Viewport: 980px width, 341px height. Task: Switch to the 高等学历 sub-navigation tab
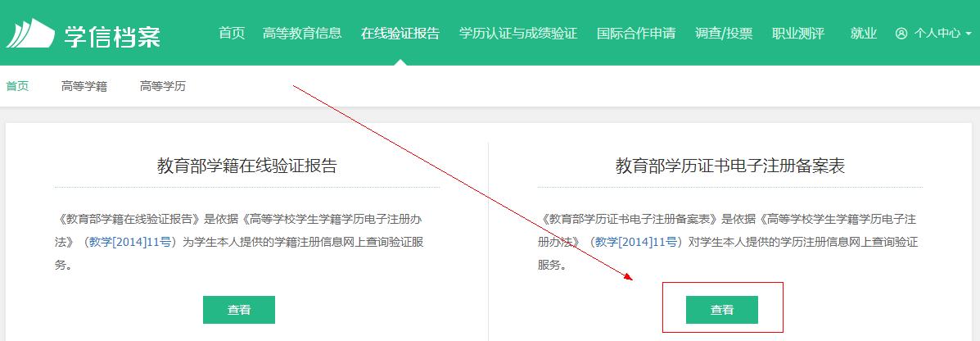162,86
